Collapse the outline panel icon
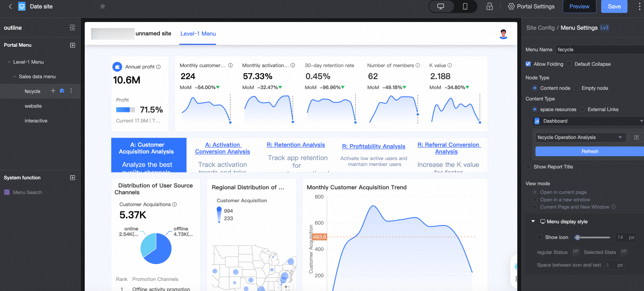 72,28
